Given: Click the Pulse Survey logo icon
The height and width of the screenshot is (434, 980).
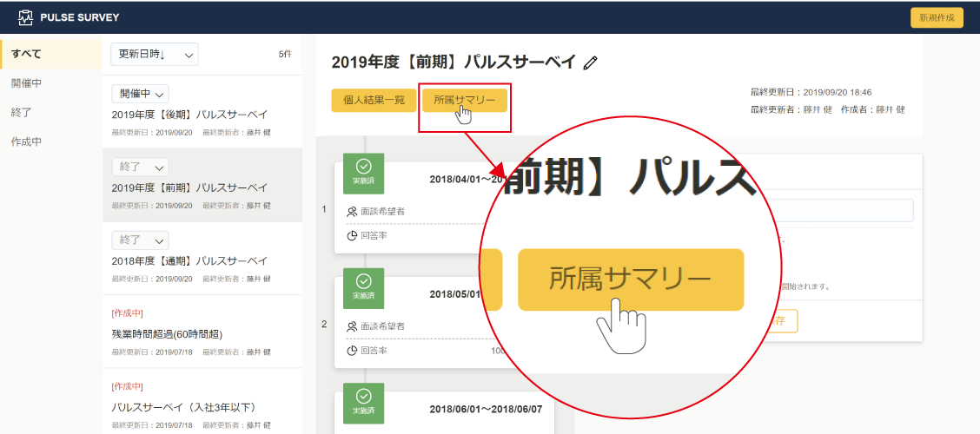Looking at the screenshot, I should click(x=25, y=17).
